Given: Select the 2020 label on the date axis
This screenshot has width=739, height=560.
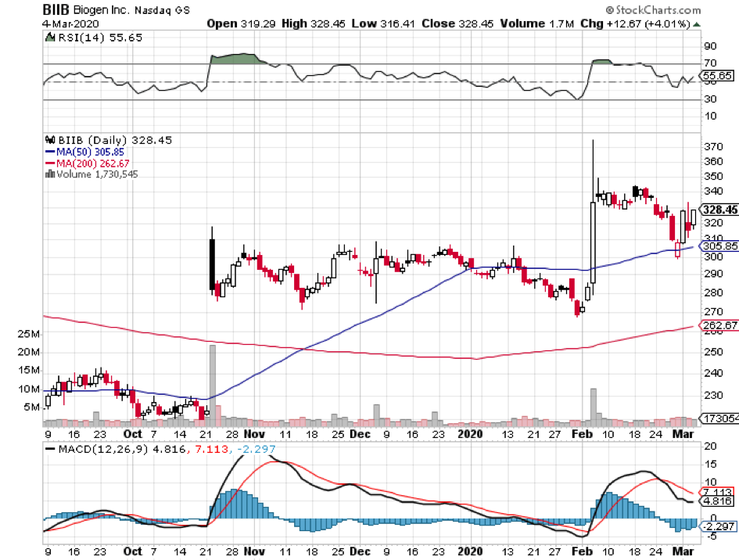Looking at the screenshot, I should 472,432.
